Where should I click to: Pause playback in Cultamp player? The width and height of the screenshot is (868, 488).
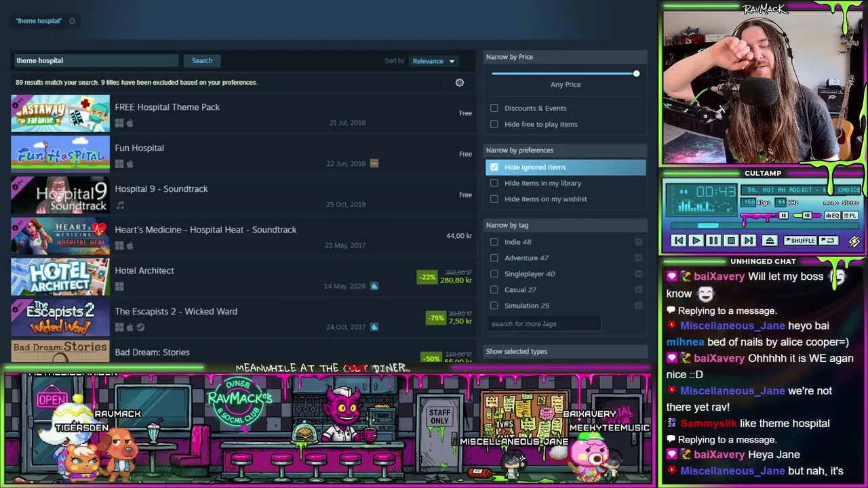click(713, 241)
